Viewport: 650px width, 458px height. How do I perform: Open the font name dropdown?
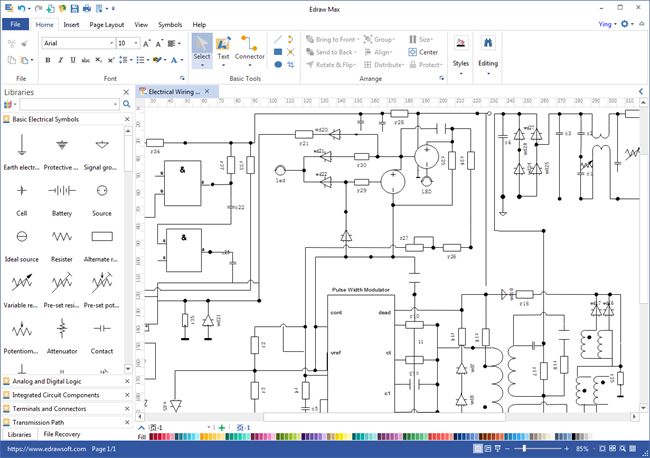(112, 43)
